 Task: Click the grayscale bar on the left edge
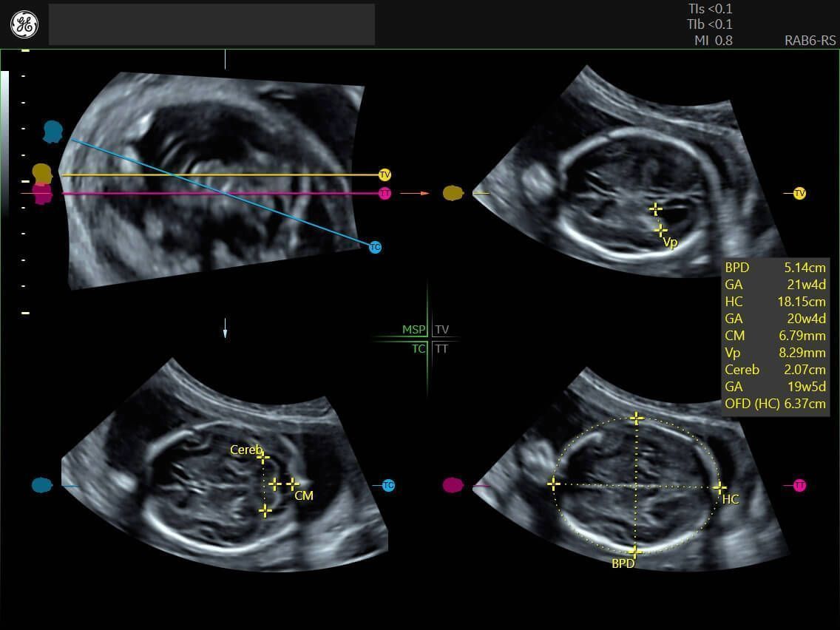pyautogui.click(x=5, y=140)
